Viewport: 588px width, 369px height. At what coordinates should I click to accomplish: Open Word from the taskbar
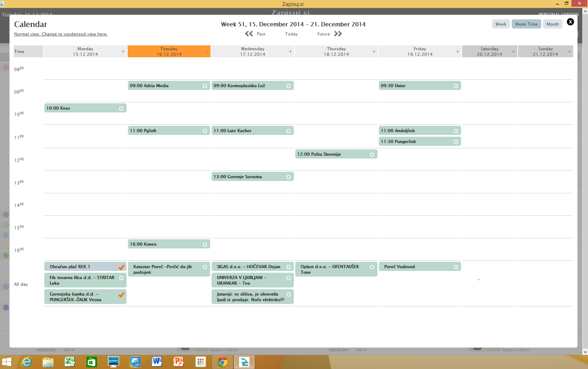(157, 362)
